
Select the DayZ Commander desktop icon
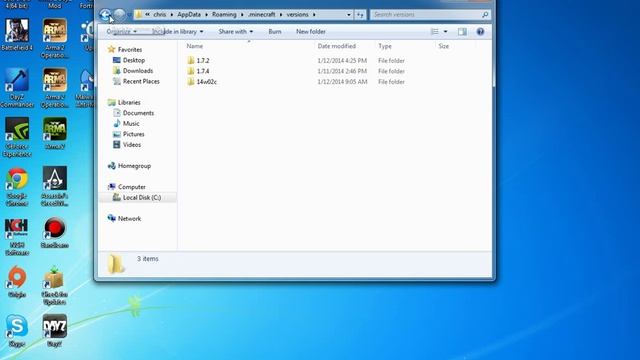coord(17,88)
